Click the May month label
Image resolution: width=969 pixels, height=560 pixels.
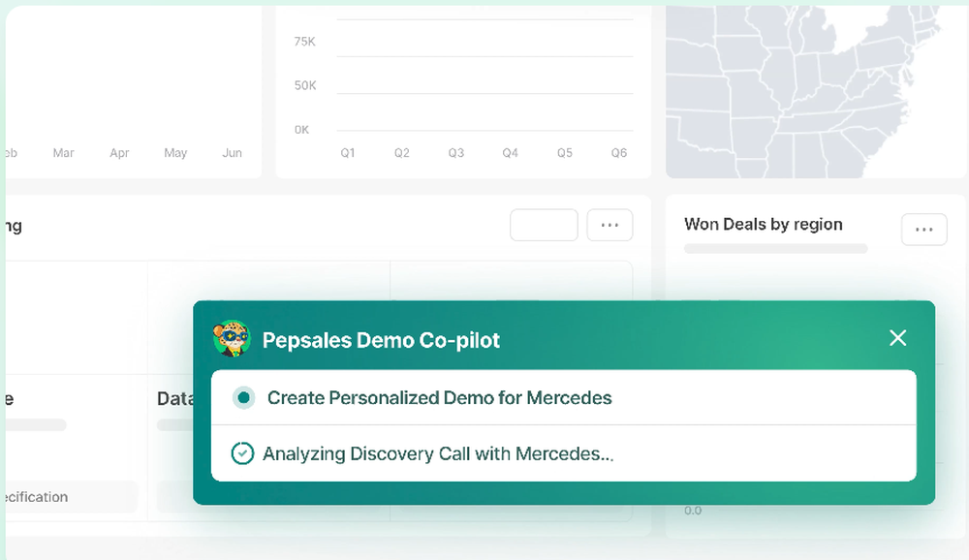tap(175, 153)
